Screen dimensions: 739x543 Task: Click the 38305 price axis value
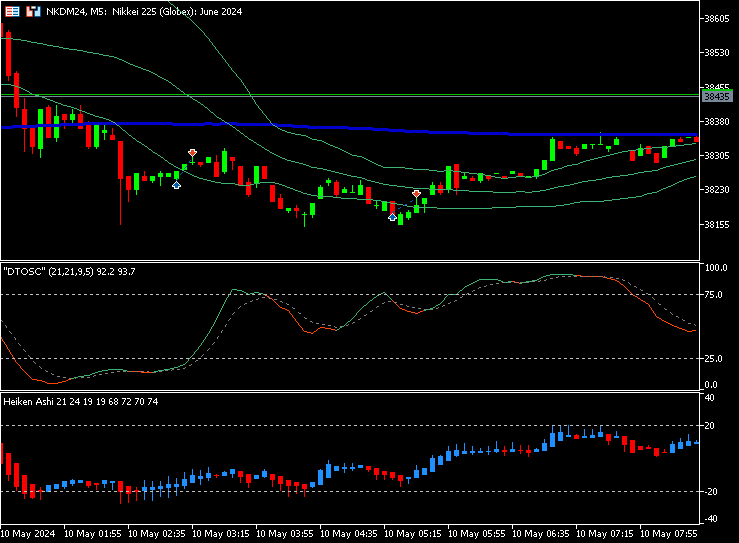click(x=716, y=156)
